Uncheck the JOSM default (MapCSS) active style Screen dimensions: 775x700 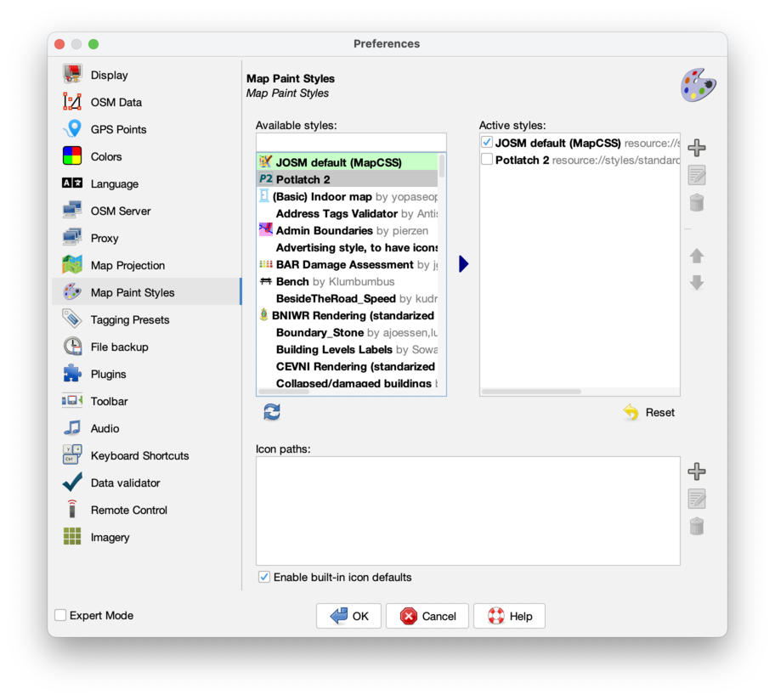487,143
